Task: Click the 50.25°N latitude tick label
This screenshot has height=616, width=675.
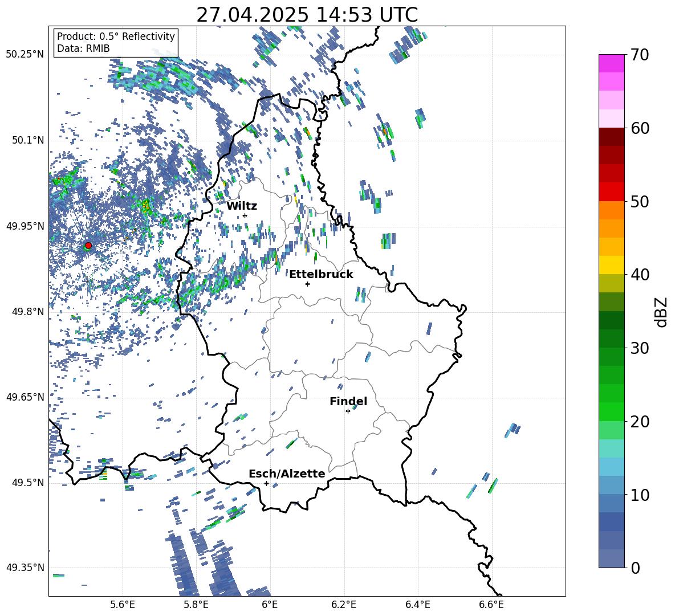Action: pos(25,55)
